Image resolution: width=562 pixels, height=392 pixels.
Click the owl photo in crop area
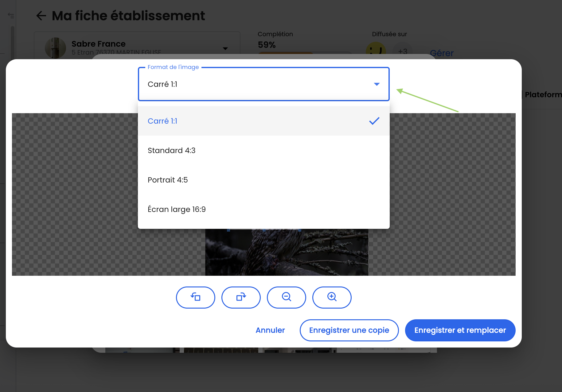(287, 252)
